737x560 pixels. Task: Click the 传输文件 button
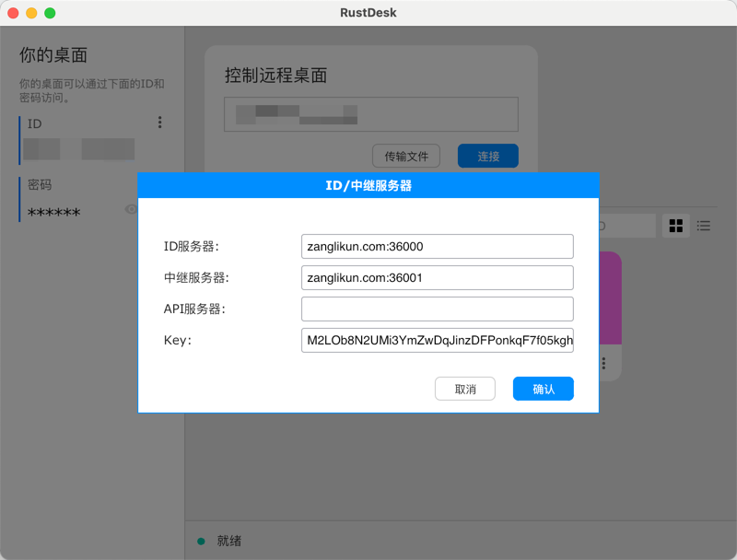coord(406,157)
